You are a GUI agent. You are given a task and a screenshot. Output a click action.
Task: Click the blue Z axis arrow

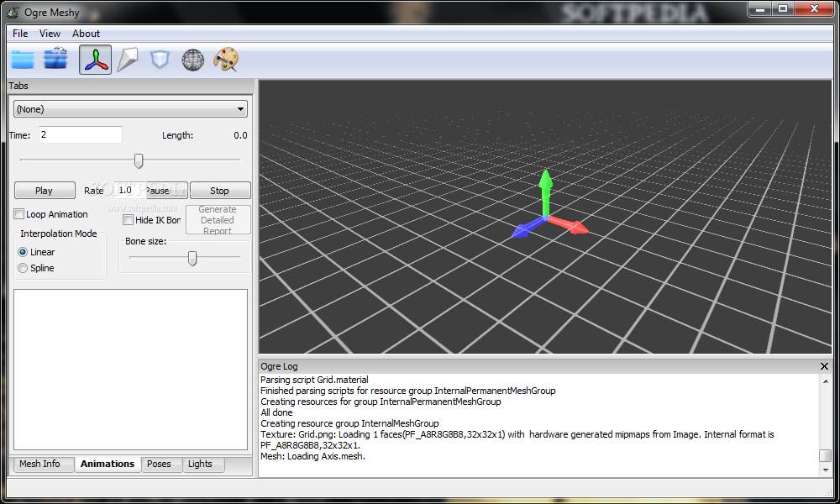526,228
